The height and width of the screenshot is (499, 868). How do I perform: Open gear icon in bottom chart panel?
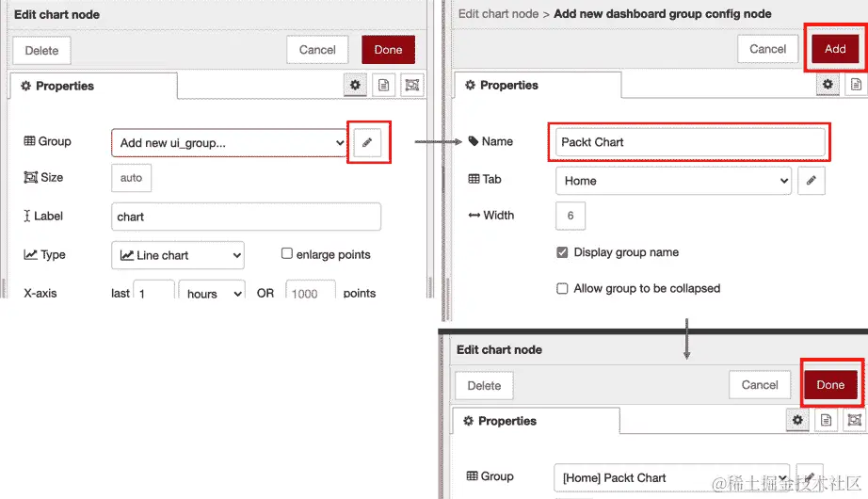(x=797, y=420)
